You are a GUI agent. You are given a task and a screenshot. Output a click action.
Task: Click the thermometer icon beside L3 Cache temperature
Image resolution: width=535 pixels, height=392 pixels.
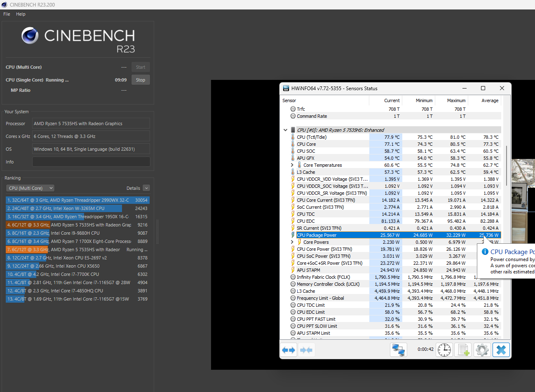tap(293, 172)
